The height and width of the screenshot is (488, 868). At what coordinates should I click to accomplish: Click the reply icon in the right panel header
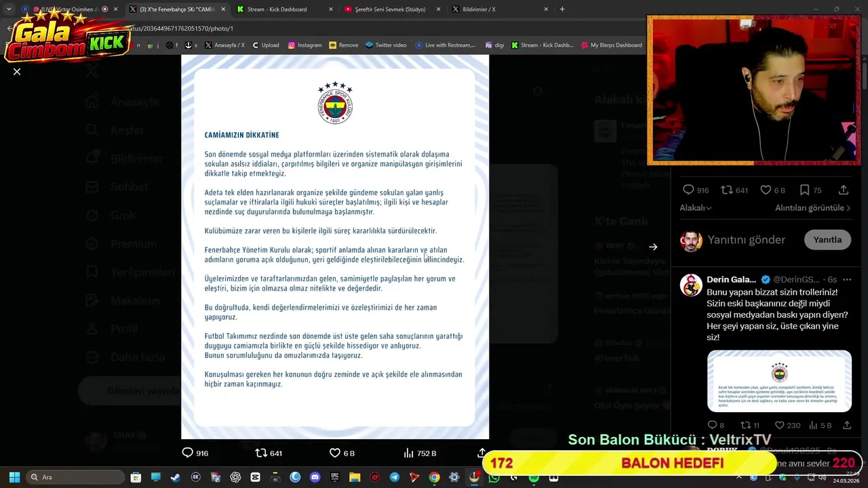click(x=688, y=190)
